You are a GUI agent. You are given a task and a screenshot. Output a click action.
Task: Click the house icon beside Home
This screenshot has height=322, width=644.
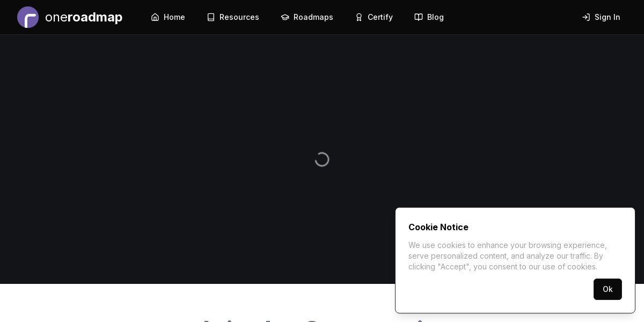tap(155, 17)
